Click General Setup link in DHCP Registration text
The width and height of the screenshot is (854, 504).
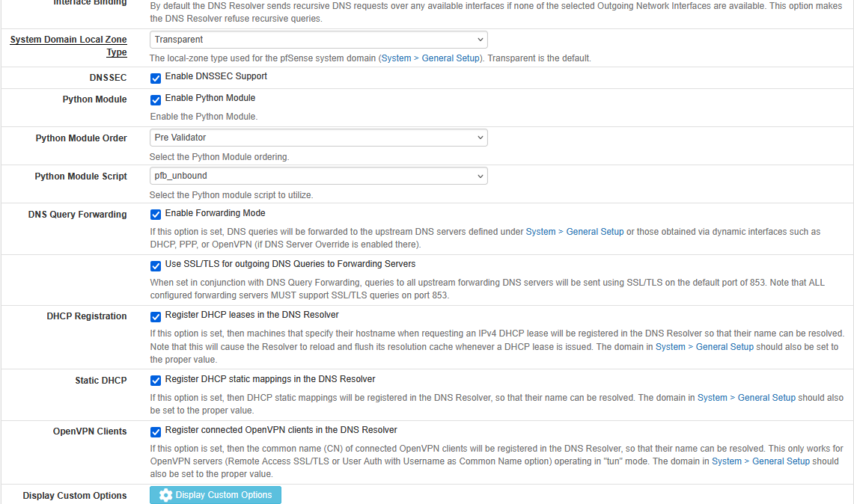[x=704, y=347]
